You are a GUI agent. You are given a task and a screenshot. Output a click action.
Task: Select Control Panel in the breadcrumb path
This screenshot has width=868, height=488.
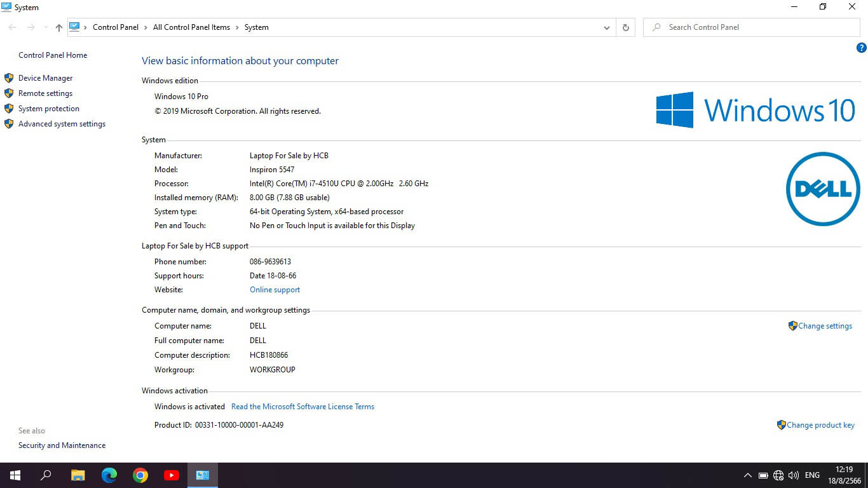115,27
